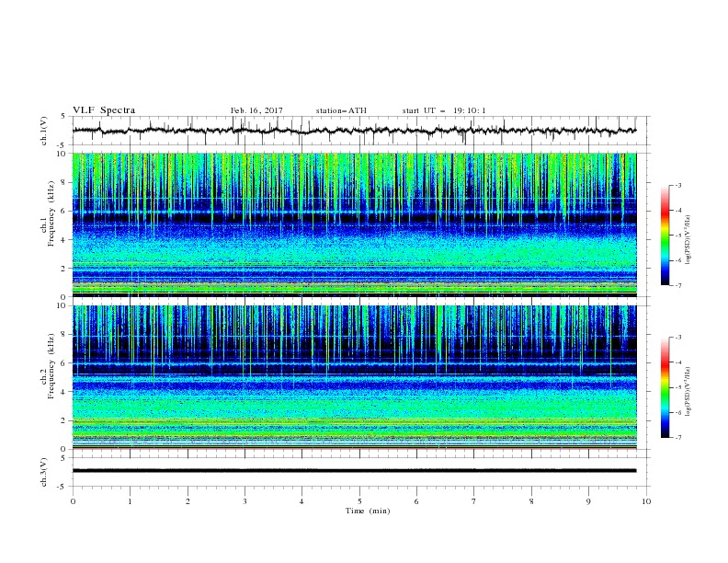The image size is (728, 563).
Task: Select the ch.2 spectrogram color bar
Action: [665, 387]
